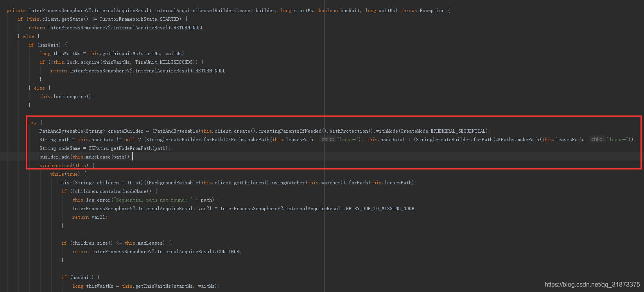Click the while(true) statement

(x=65, y=174)
